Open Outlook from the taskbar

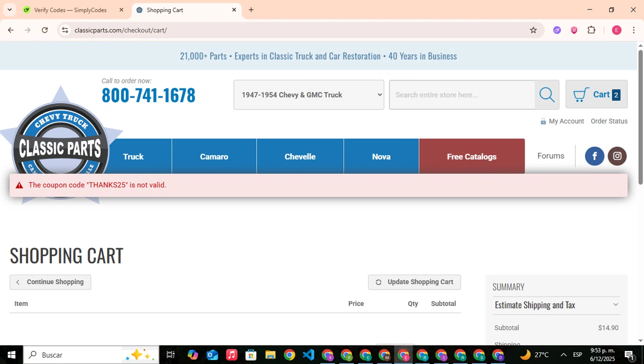tap(212, 355)
